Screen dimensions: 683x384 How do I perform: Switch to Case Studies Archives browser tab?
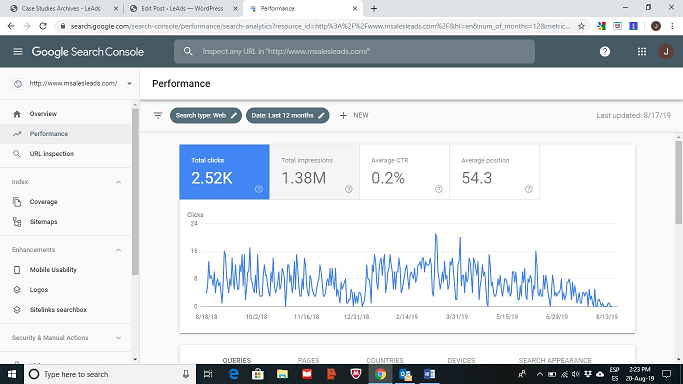coord(61,8)
